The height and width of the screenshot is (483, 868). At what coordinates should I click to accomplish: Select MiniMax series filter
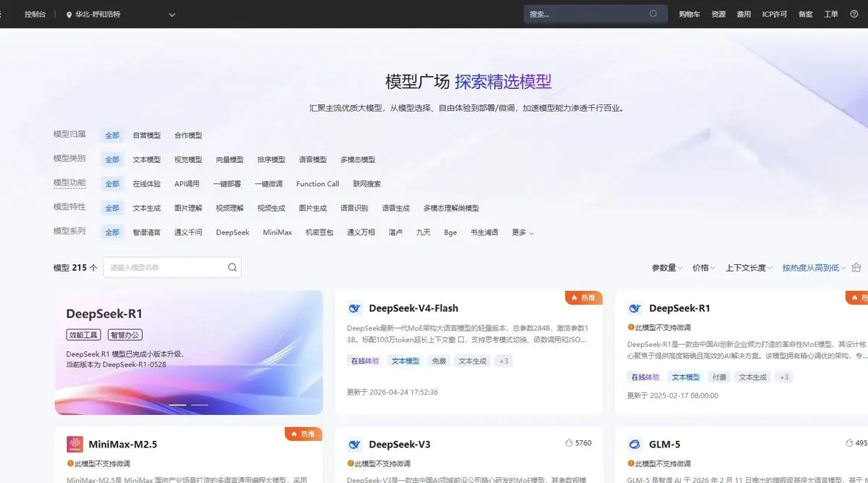(277, 232)
